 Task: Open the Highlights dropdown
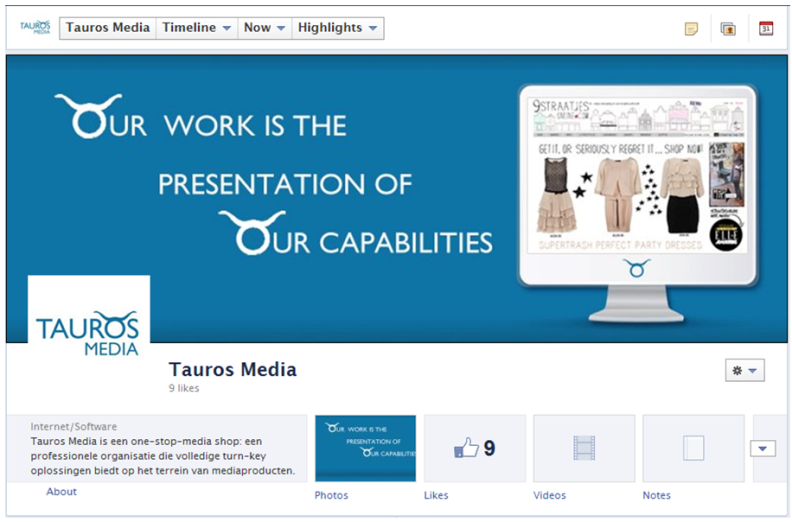point(337,28)
